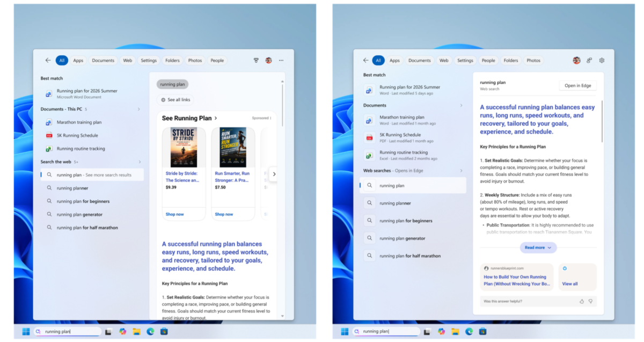This screenshot has width=644, height=342.
Task: Open Copilot icon on right taskbar
Action: click(441, 331)
